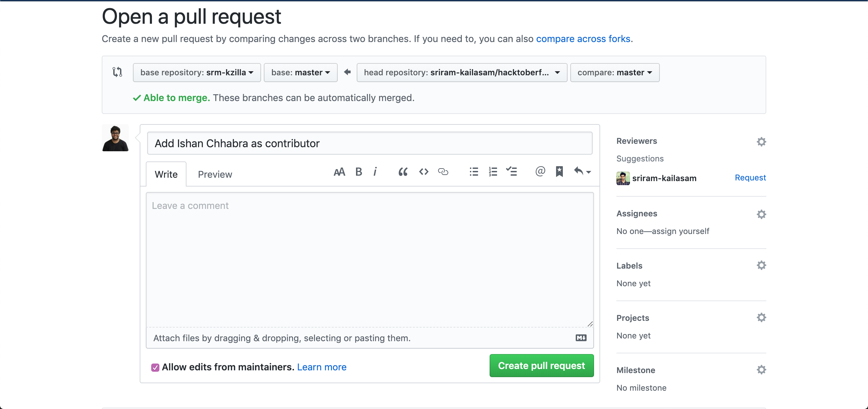This screenshot has width=868, height=409.
Task: Insert a task list
Action: pos(511,172)
